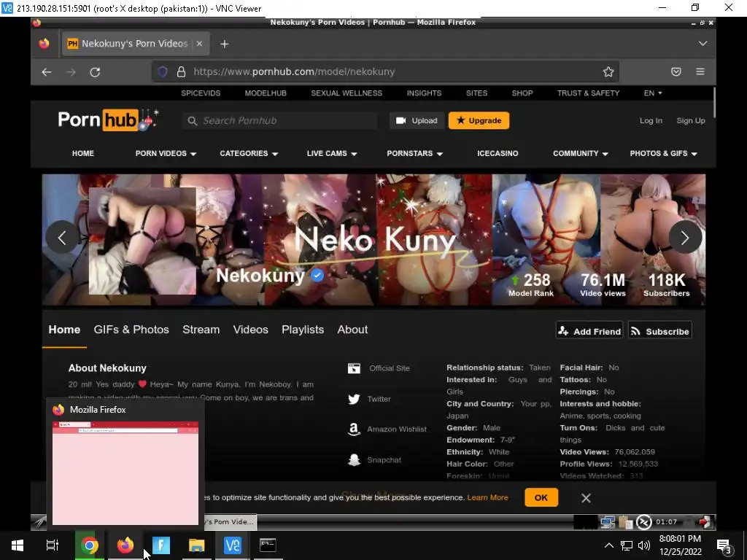Click the Log In link
Image resolution: width=747 pixels, height=560 pixels.
pos(651,120)
